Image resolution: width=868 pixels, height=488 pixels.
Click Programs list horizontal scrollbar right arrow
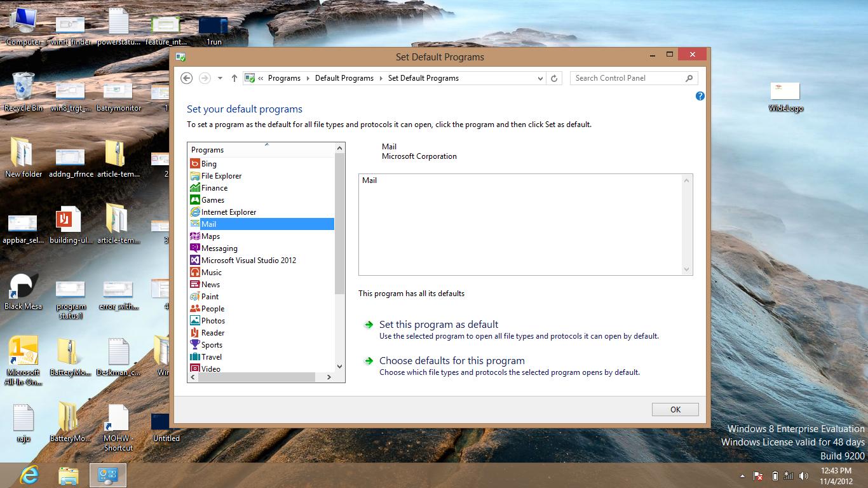(x=329, y=377)
